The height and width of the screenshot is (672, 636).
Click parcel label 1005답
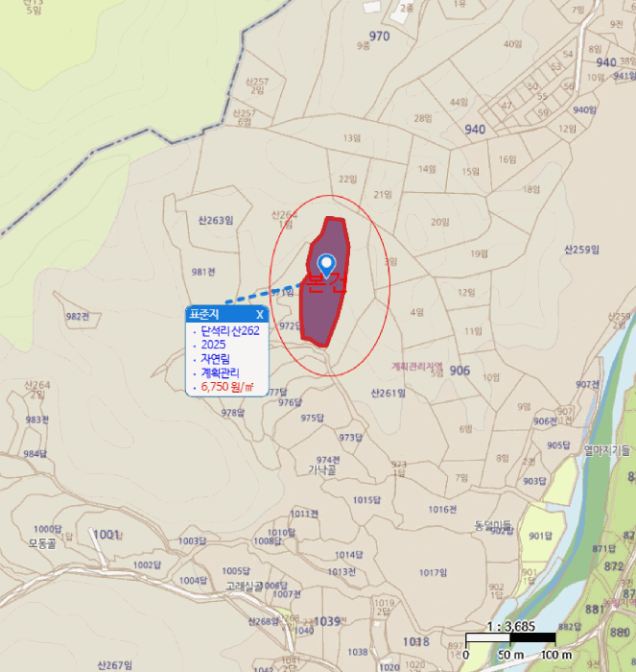point(236,571)
